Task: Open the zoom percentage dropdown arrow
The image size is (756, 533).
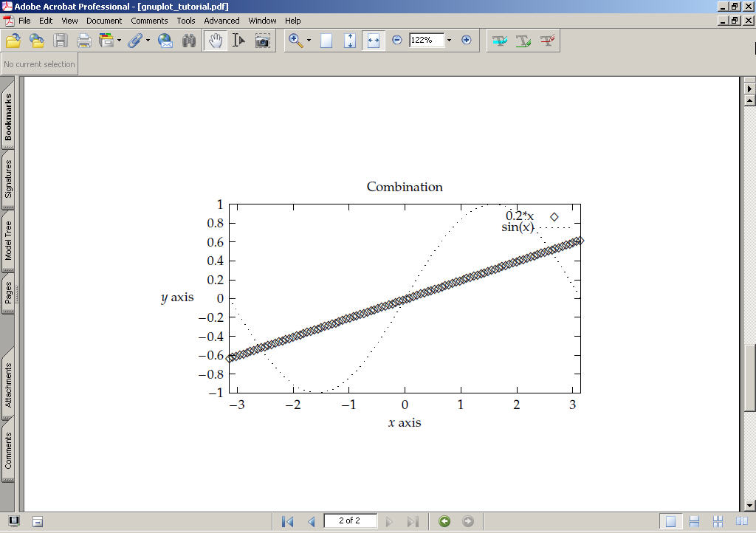Action: click(449, 40)
